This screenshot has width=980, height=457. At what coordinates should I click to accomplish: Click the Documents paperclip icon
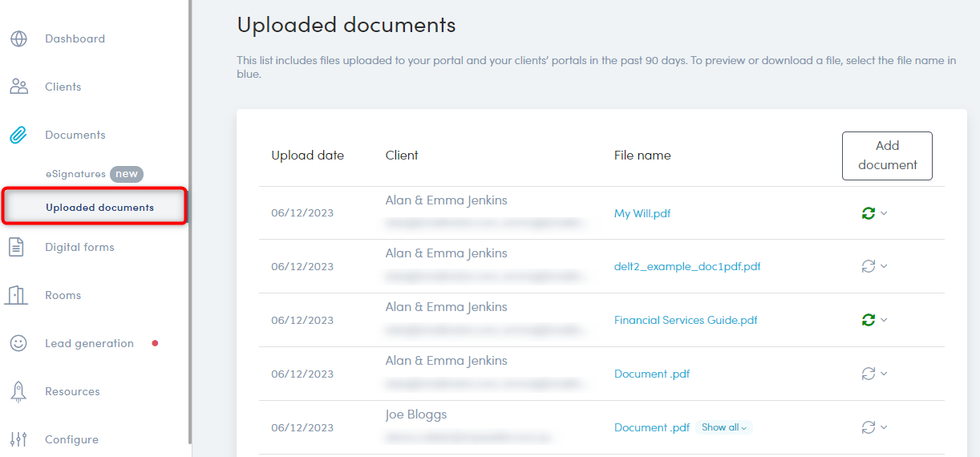click(x=18, y=135)
